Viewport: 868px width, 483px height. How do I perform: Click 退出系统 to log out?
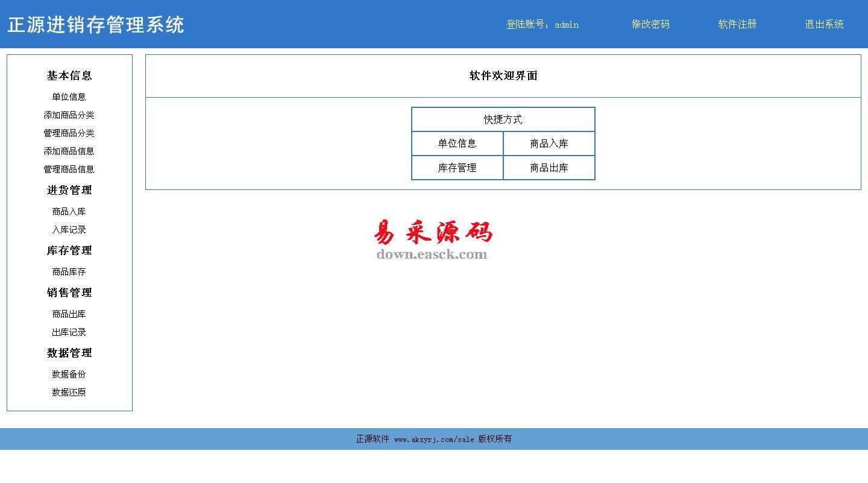(824, 24)
